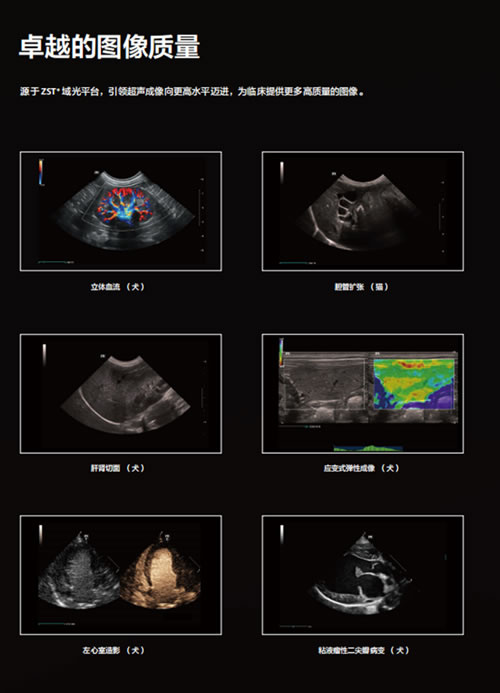500x693 pixels.
Task: Click the 立体血流 (犬) caption
Action: 118,287
